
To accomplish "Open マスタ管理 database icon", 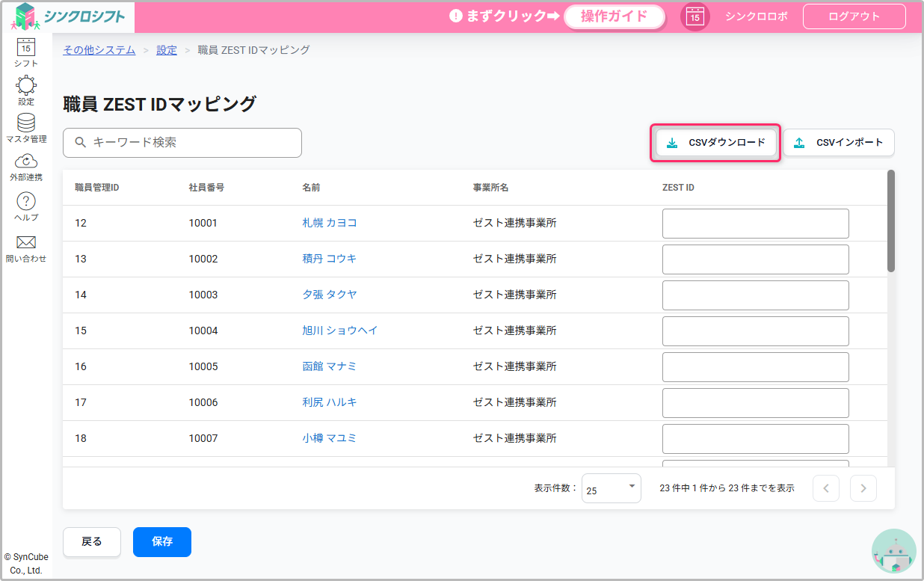I will pyautogui.click(x=26, y=124).
